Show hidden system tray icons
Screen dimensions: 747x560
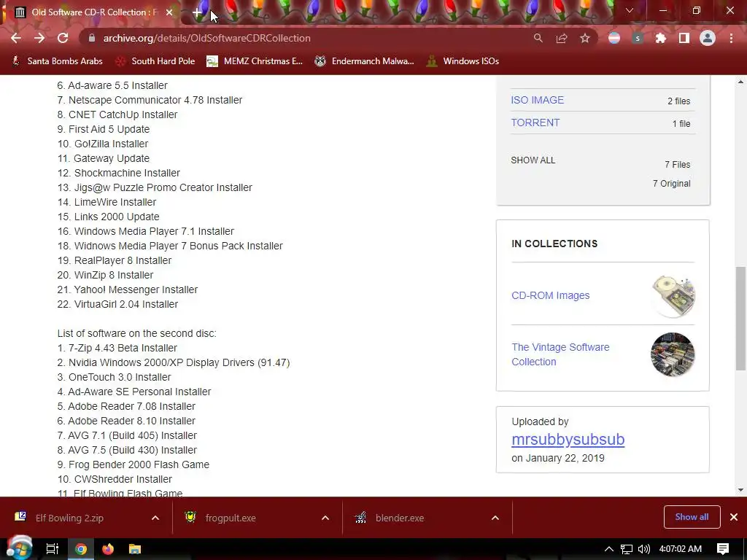point(609,549)
